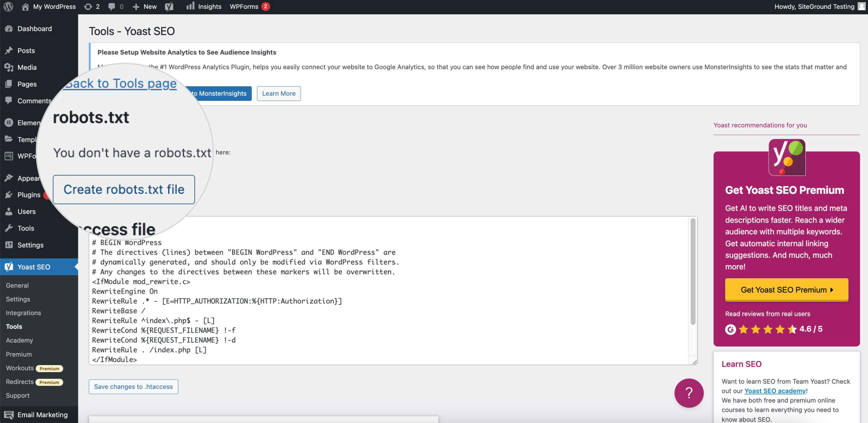Open Insights bar chart icon in admin bar
Viewport: 868px width, 423px height.
click(x=190, y=6)
